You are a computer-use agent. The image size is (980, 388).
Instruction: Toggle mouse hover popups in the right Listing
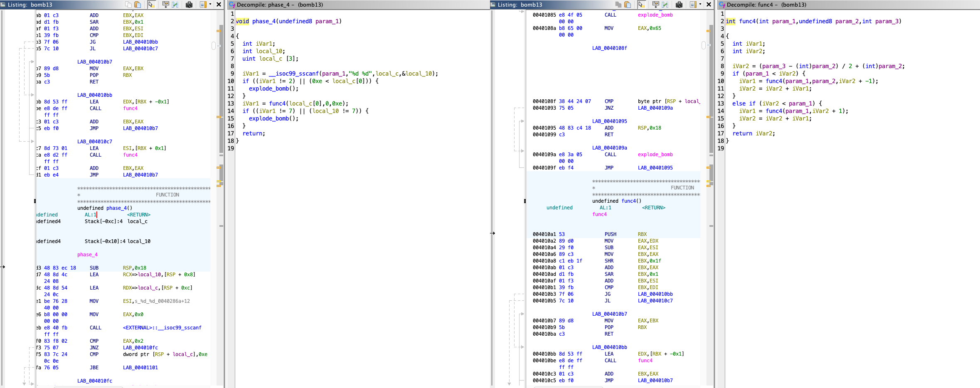coord(641,5)
